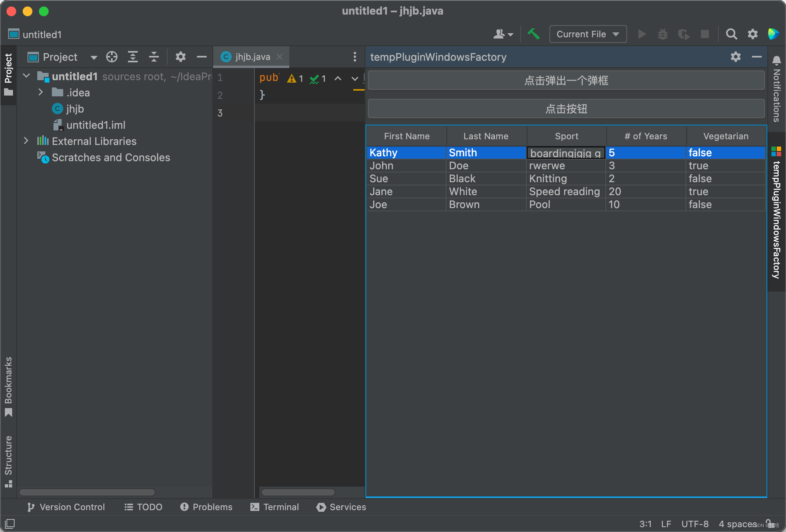Open Notifications bell on right sidebar
The image size is (786, 532).
coord(777,60)
